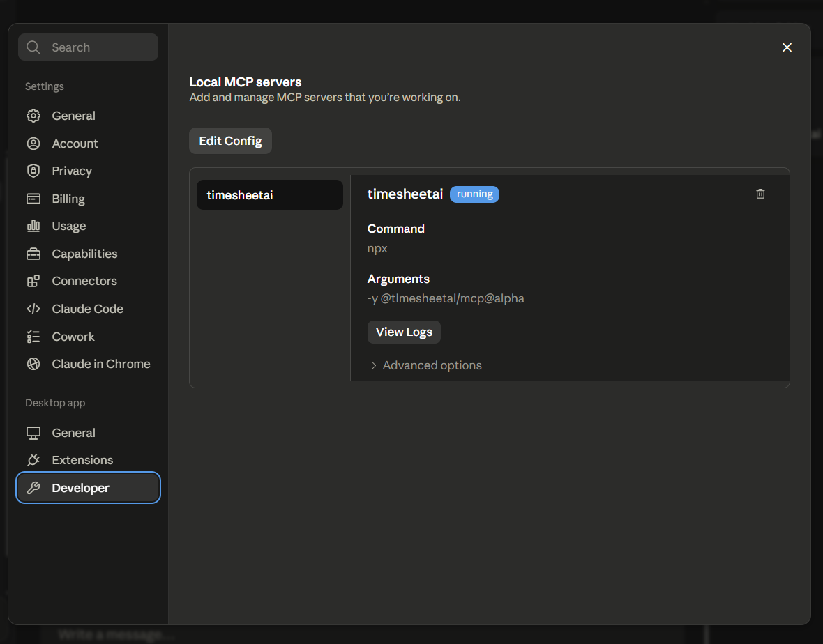The image size is (823, 644).
Task: Click the Developer wrench icon
Action: point(33,488)
